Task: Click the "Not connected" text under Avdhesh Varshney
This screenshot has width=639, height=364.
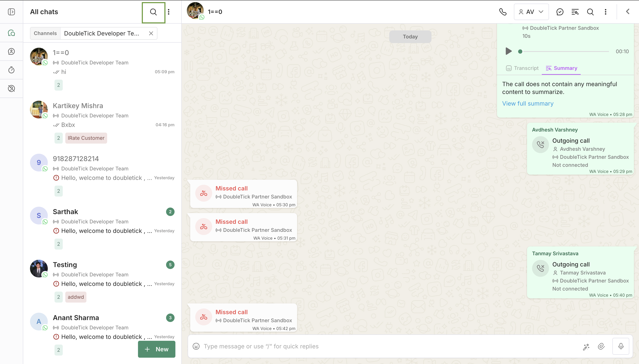Action: (x=570, y=165)
